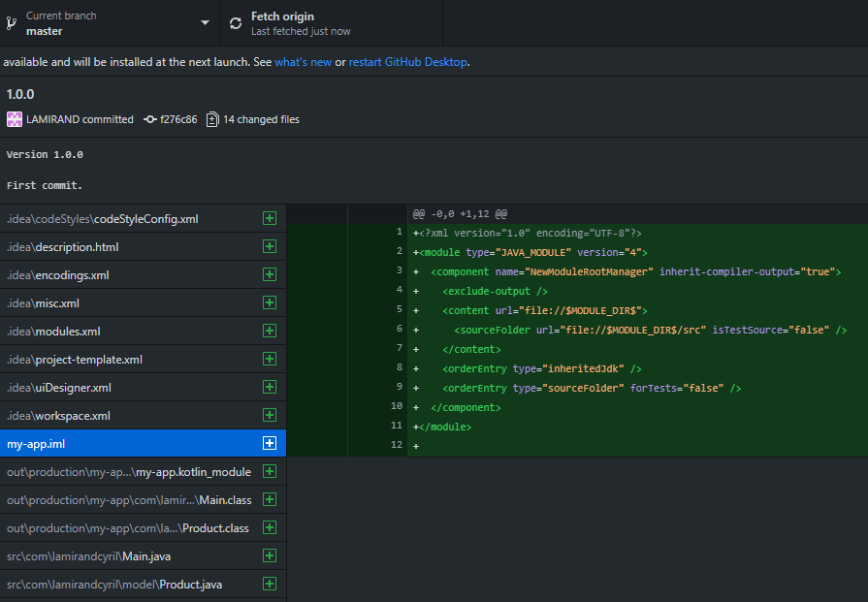This screenshot has height=602, width=868.
Task: Select .idea\uiDesigner.xml file
Action: click(x=143, y=388)
